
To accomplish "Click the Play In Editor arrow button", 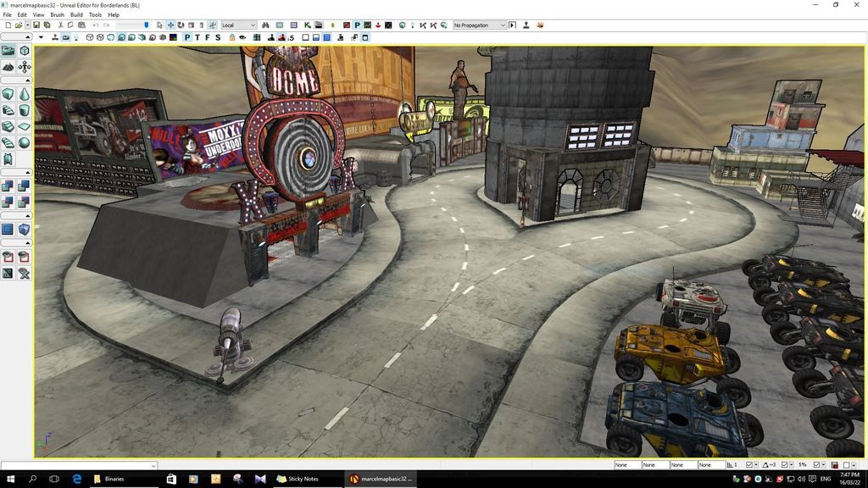I will click(512, 25).
